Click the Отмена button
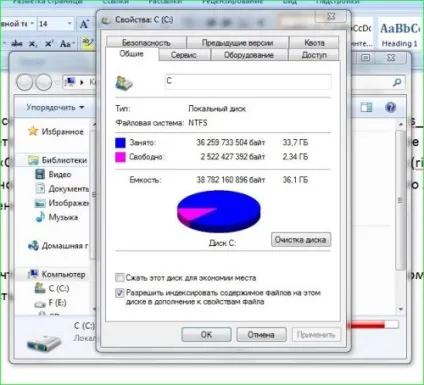 click(x=261, y=334)
